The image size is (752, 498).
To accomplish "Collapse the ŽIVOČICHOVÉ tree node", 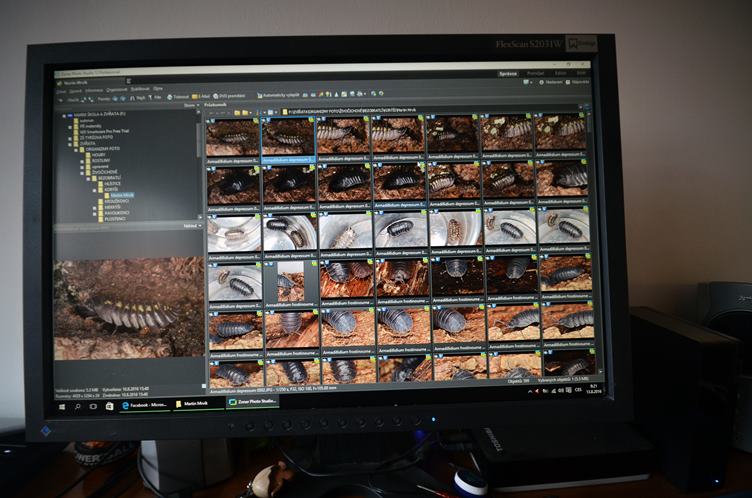I will click(x=82, y=173).
